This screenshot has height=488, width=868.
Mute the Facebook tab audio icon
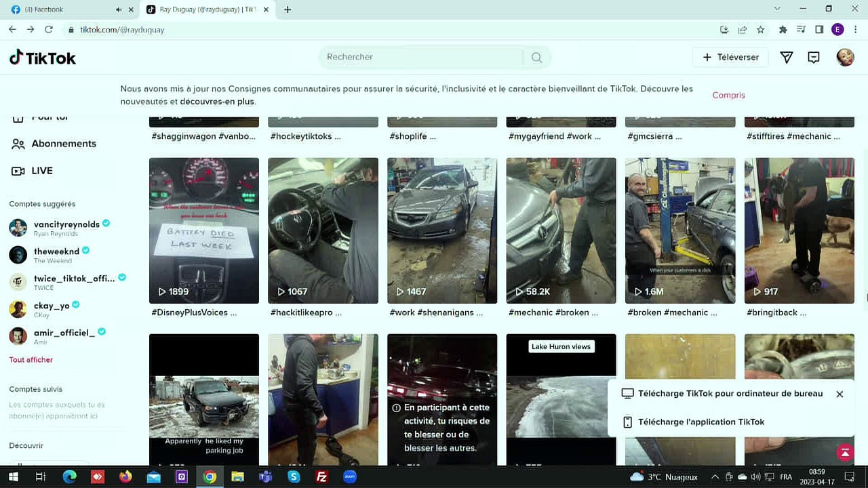pos(119,9)
